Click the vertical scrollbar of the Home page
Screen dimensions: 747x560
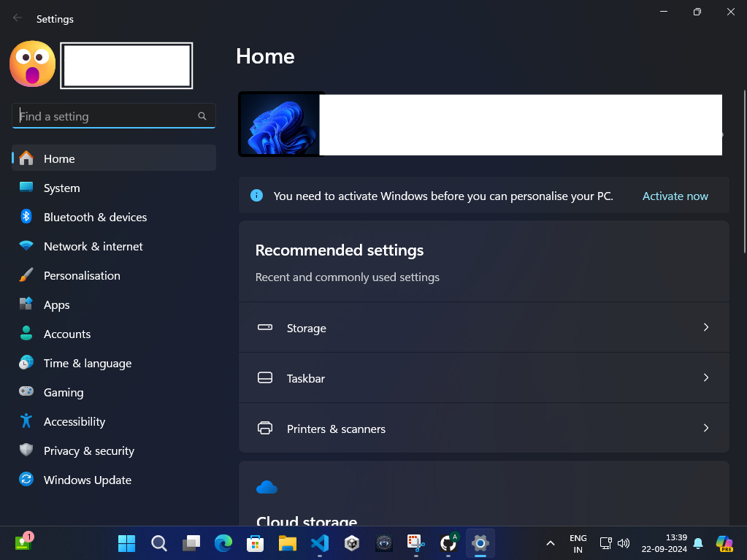coord(744,172)
